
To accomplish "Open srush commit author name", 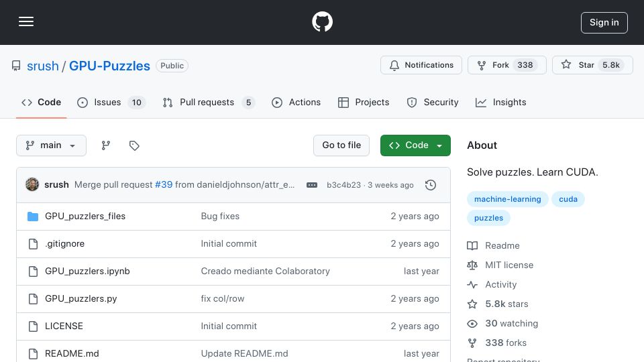I will [56, 185].
